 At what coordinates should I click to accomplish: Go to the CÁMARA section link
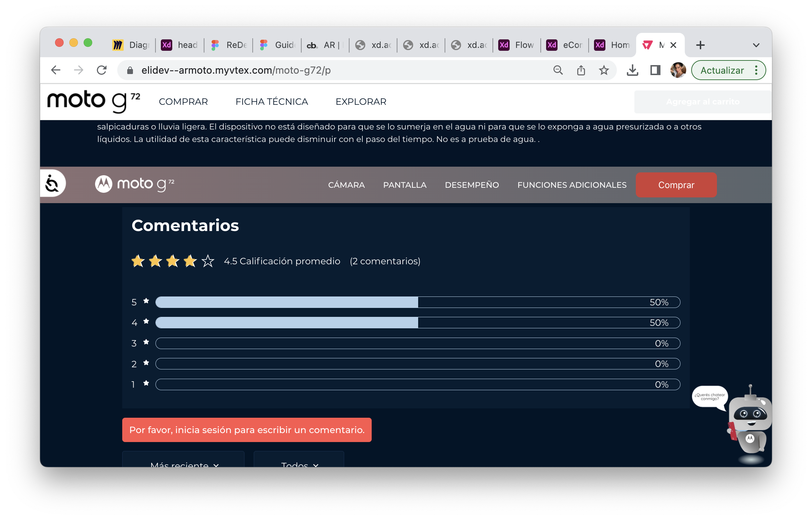point(346,185)
